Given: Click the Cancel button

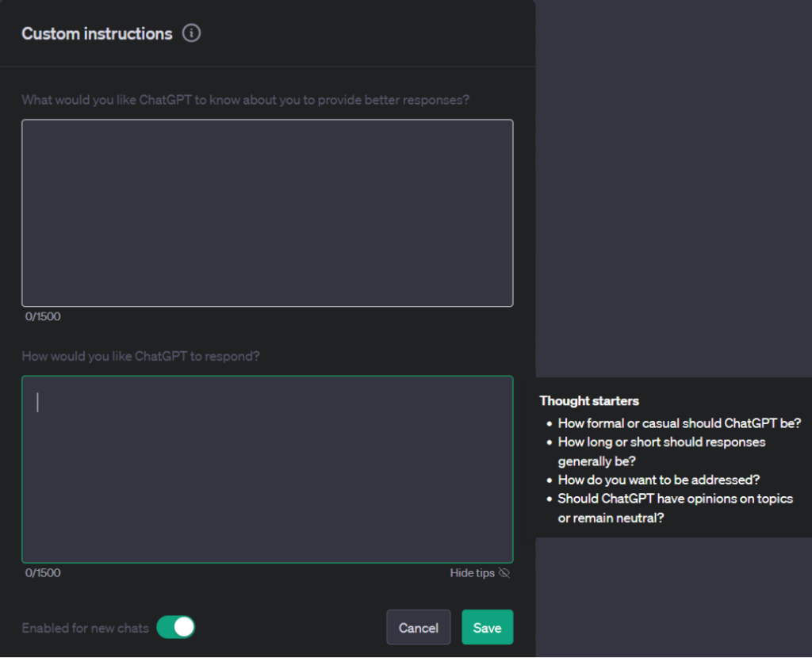Looking at the screenshot, I should tap(419, 627).
